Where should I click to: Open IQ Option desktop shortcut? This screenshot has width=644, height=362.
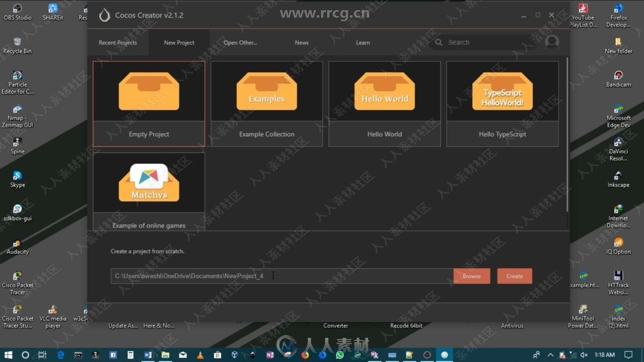click(618, 246)
